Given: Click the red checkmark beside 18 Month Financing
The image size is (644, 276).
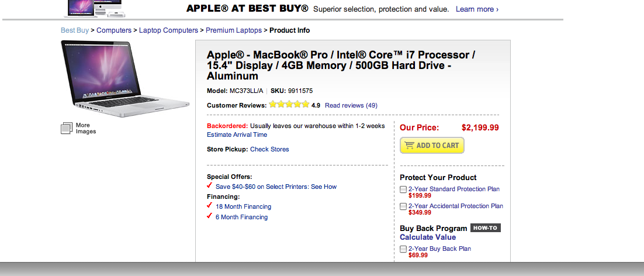Looking at the screenshot, I should (x=209, y=205).
